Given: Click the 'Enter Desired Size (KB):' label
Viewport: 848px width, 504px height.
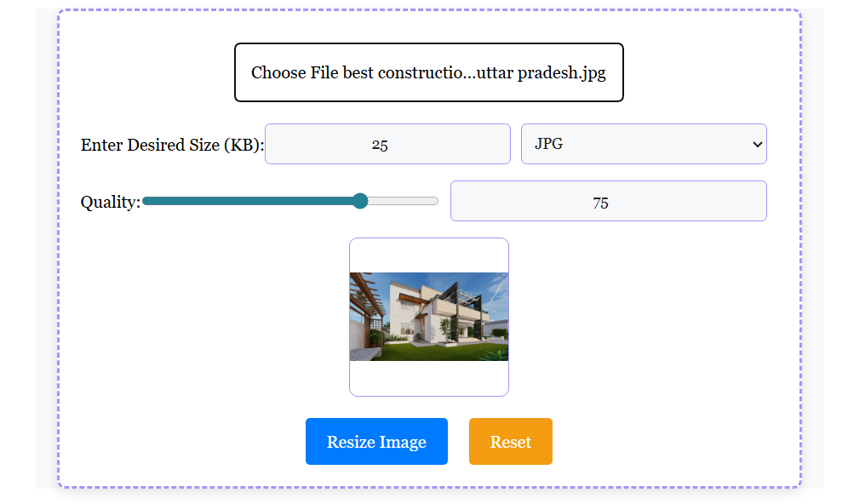Looking at the screenshot, I should 172,145.
